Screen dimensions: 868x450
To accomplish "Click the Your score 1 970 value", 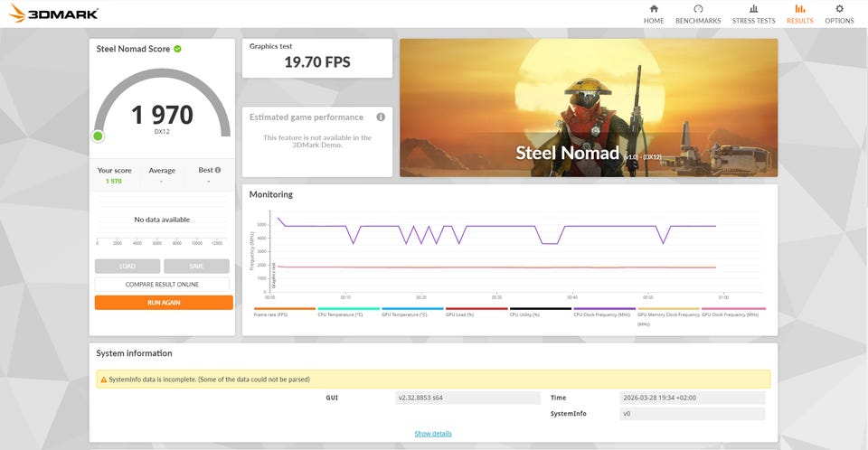I will [x=114, y=181].
